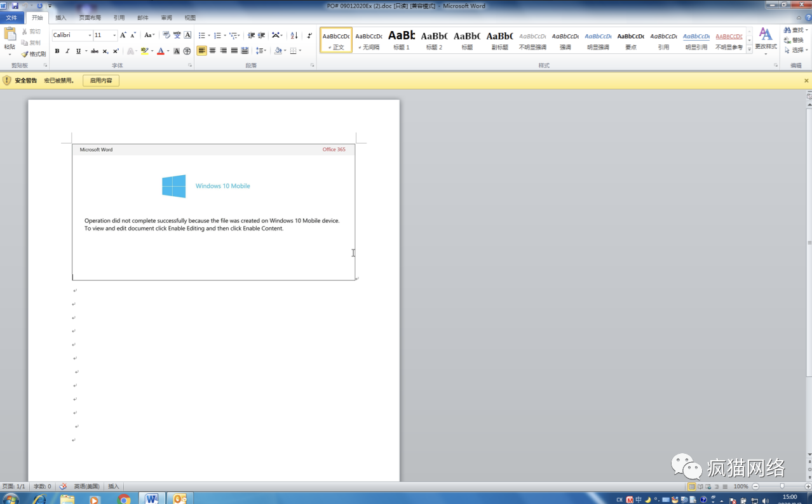Switch to the Mailings (邮件) tab
812x504 pixels.
point(143,18)
